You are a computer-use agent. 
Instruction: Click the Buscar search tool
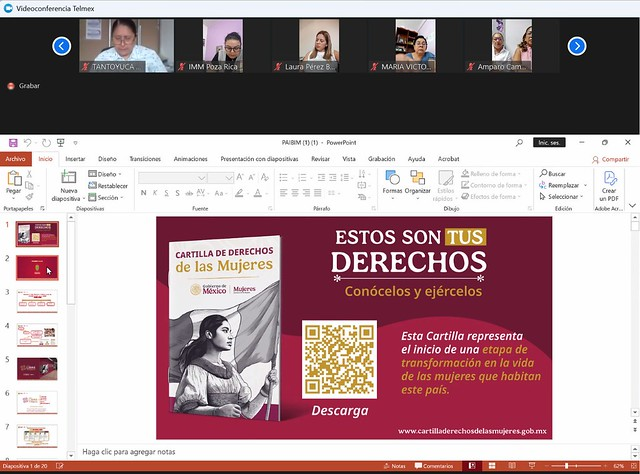(552, 174)
